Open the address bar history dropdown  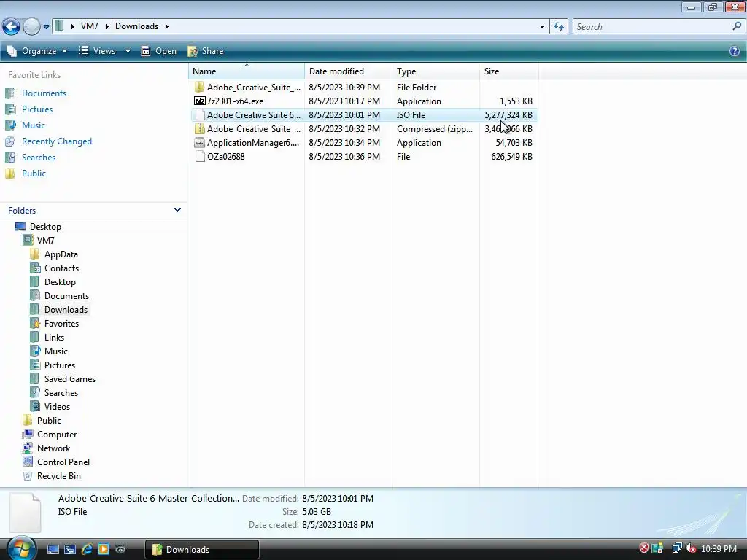tap(542, 27)
